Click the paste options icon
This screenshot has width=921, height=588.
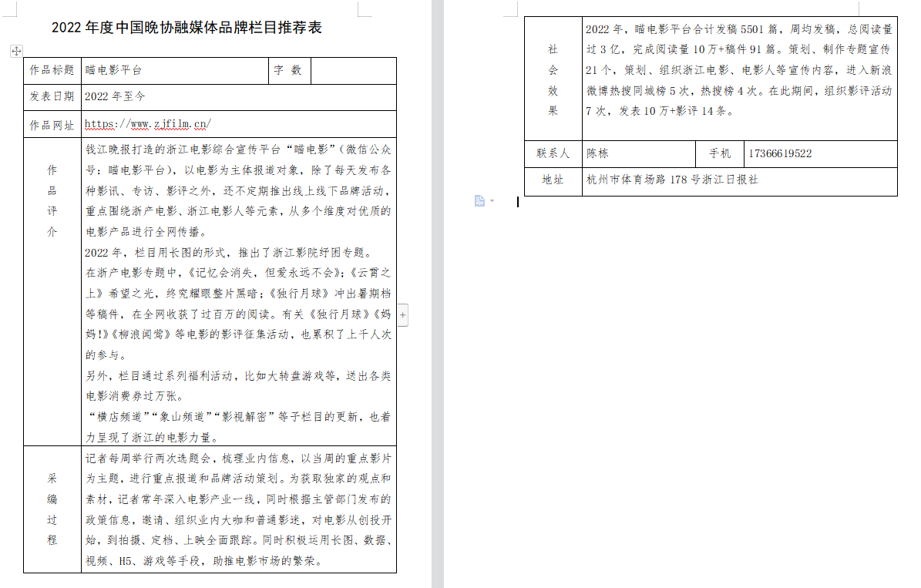click(x=480, y=201)
